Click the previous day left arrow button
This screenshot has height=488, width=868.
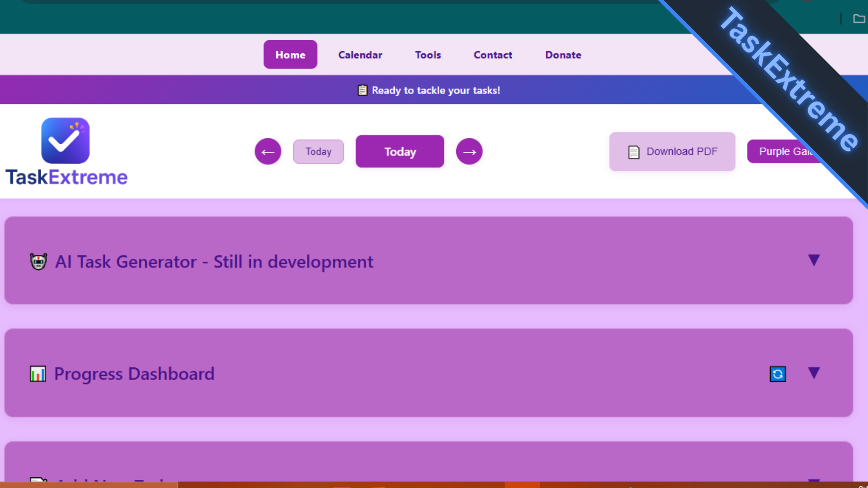pyautogui.click(x=268, y=152)
